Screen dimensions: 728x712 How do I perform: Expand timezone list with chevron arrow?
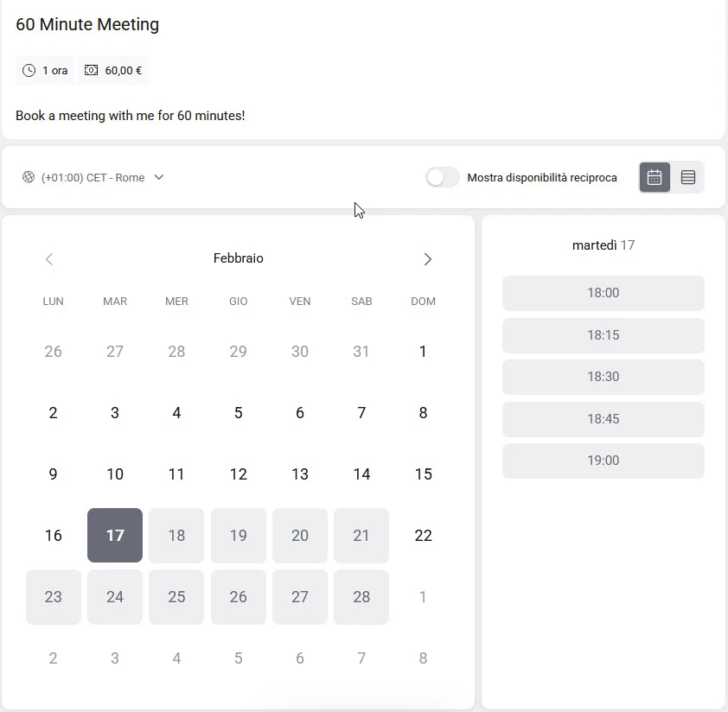[159, 177]
